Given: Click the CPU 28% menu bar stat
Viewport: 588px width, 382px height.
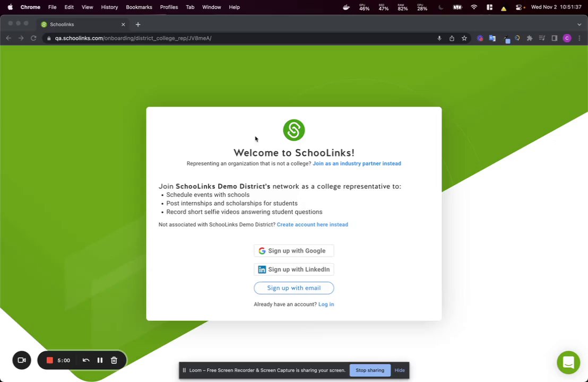Looking at the screenshot, I should point(422,7).
